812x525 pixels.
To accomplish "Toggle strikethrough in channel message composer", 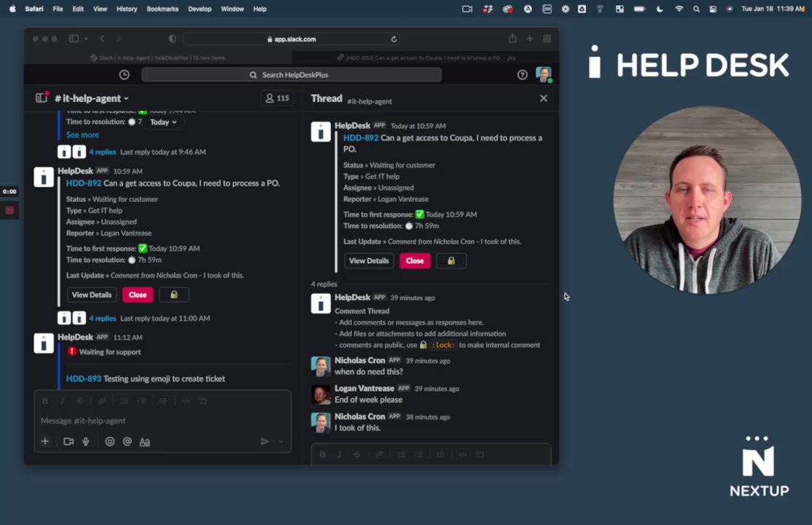I will point(79,400).
